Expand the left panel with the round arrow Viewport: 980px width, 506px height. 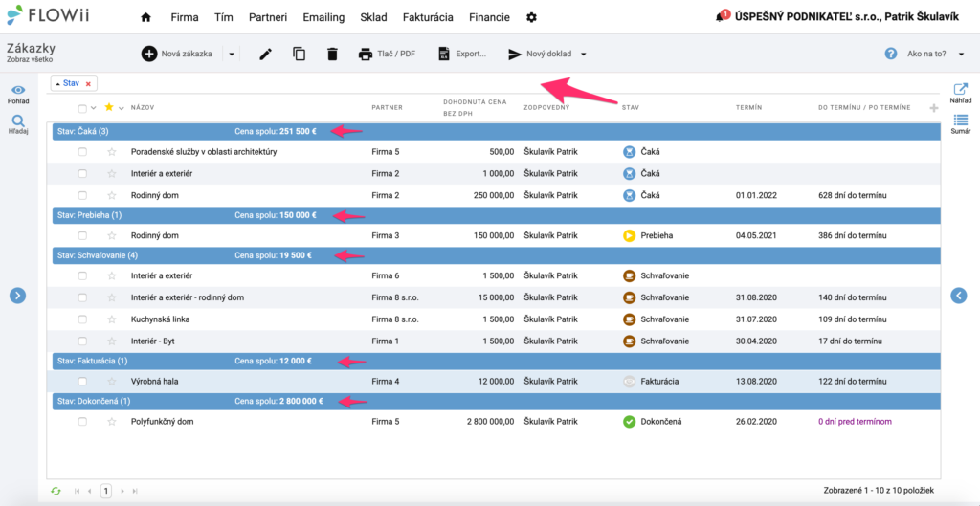[x=17, y=296]
